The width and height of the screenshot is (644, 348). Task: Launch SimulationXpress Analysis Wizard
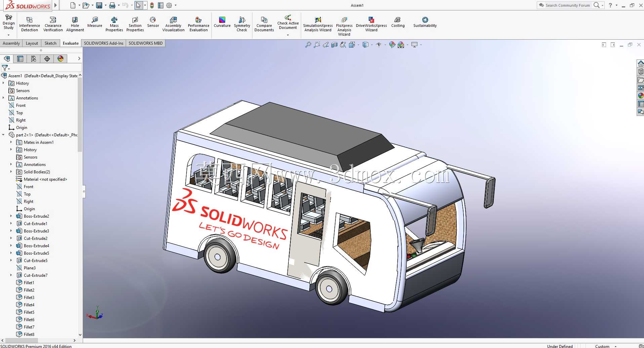pos(318,24)
